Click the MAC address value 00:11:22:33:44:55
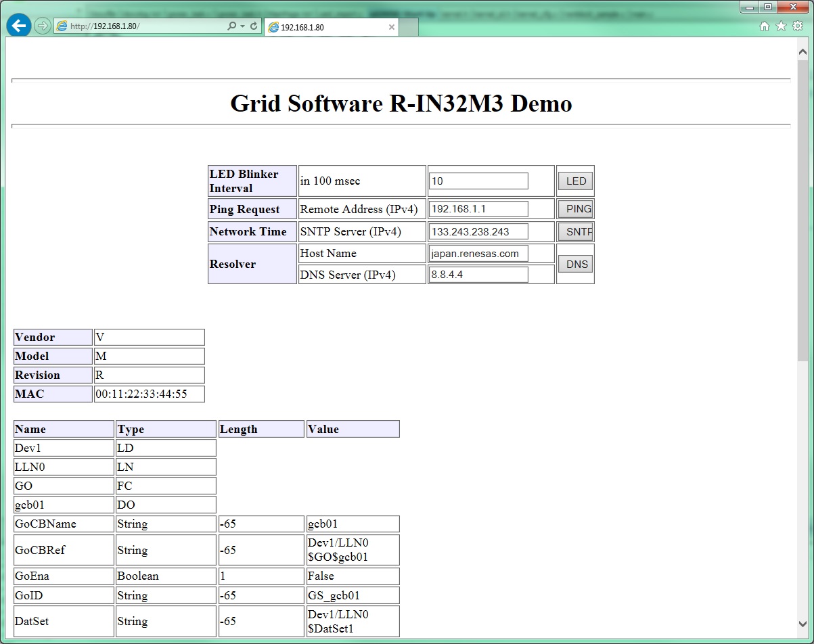814x644 pixels. (149, 394)
